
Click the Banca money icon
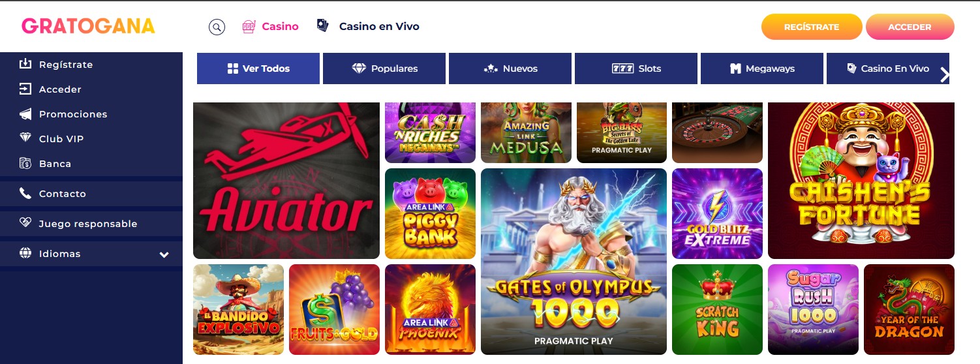(25, 163)
